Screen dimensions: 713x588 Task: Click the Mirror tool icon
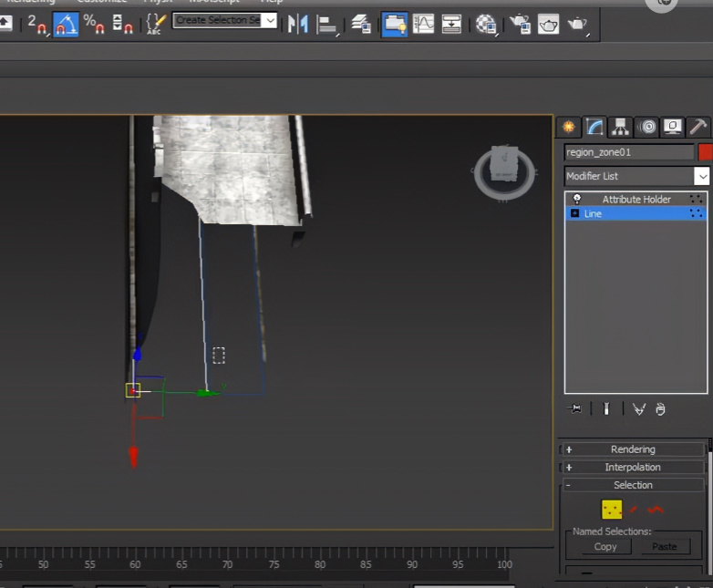click(x=298, y=24)
